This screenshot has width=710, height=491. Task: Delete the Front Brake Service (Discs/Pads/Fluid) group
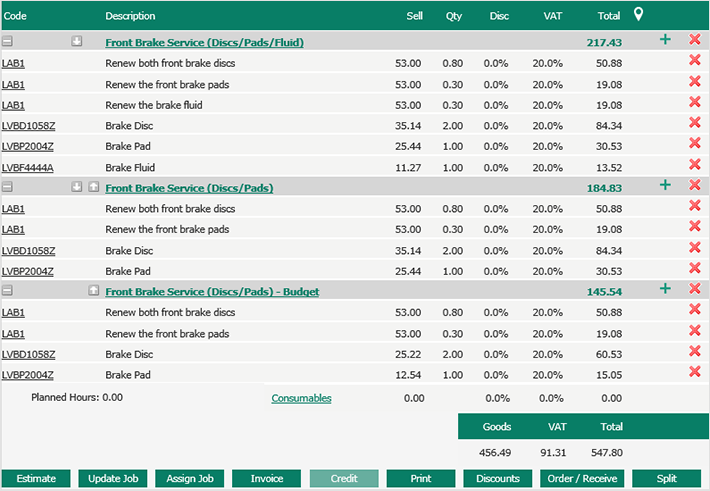pos(694,40)
